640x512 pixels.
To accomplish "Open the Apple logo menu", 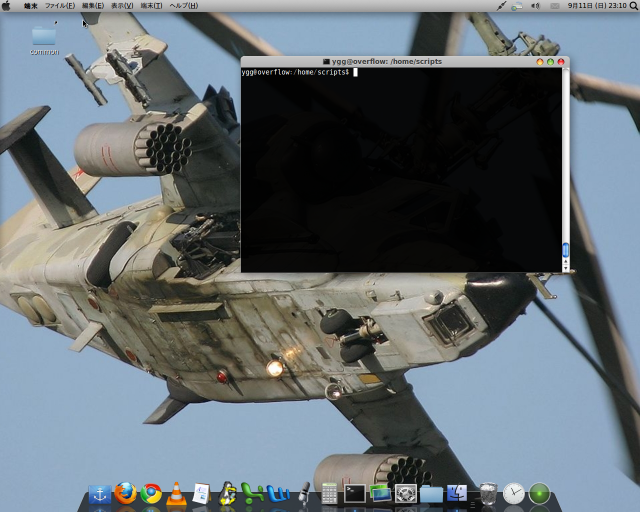I will tap(7, 6).
